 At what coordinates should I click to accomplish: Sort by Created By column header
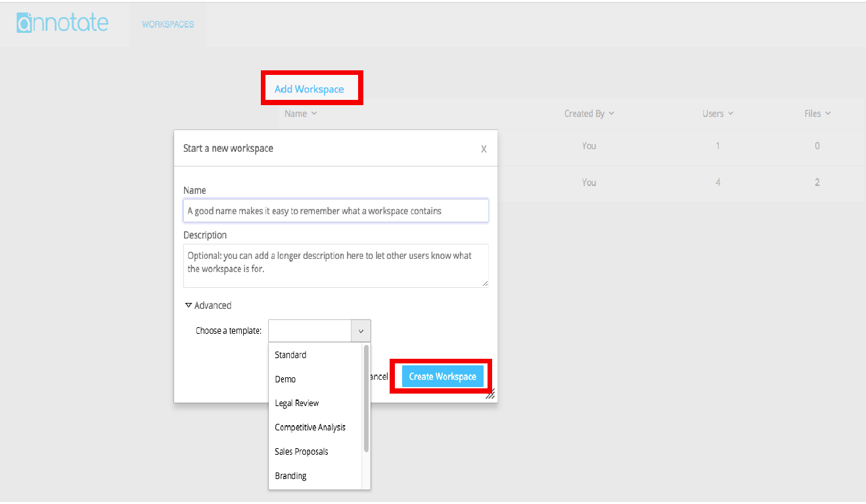(589, 114)
